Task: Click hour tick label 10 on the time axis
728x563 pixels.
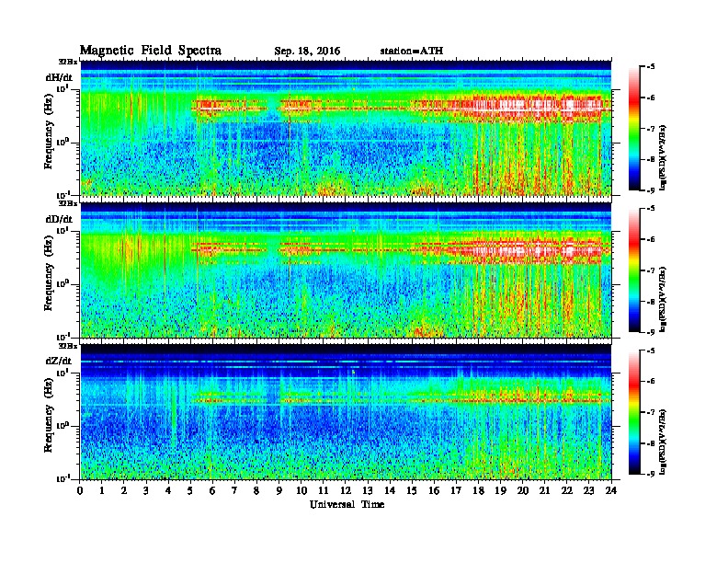Action: (301, 490)
